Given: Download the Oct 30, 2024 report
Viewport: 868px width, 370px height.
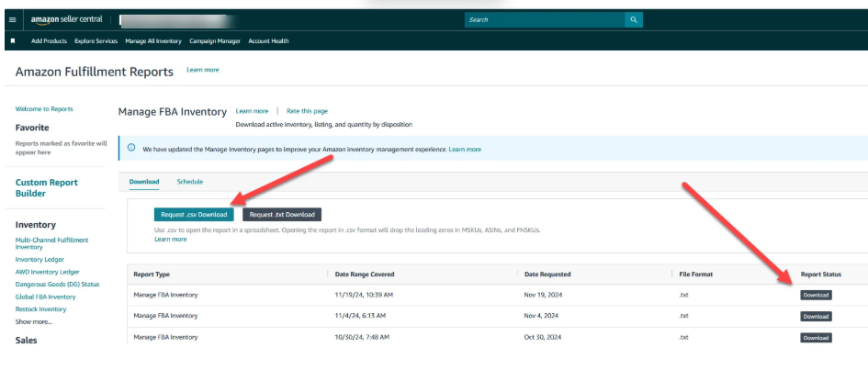Looking at the screenshot, I should pos(816,338).
